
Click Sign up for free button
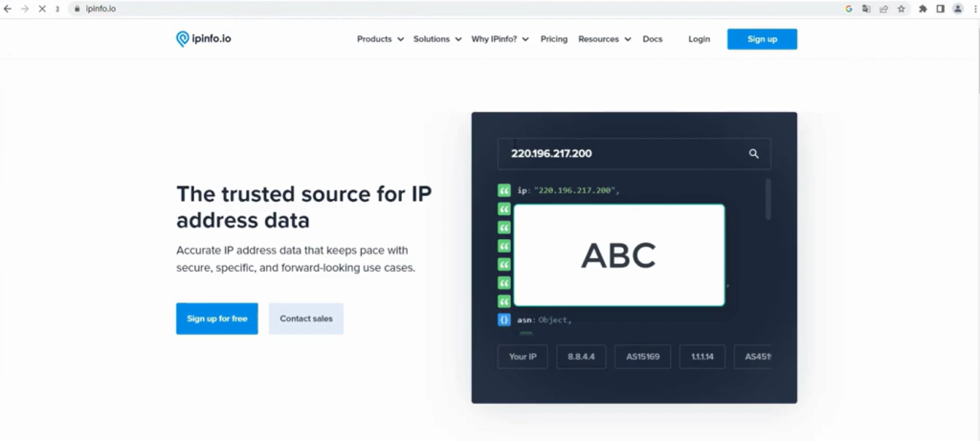[x=217, y=319]
